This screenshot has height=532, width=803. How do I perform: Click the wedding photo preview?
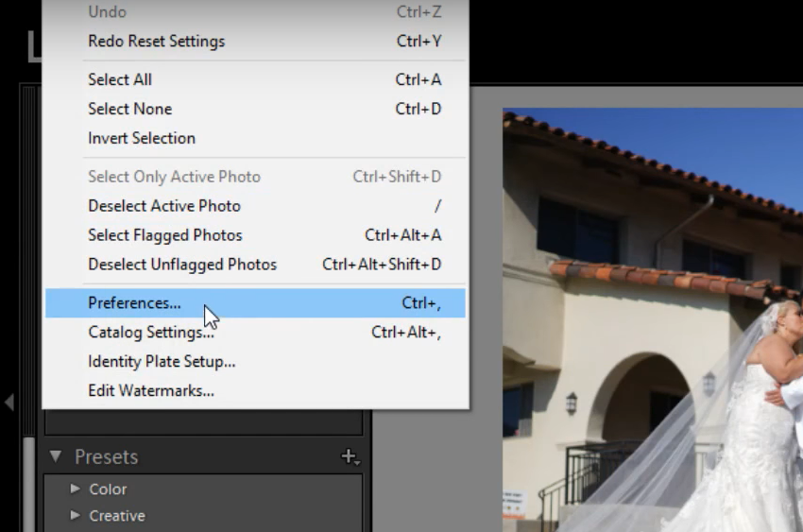click(x=653, y=320)
